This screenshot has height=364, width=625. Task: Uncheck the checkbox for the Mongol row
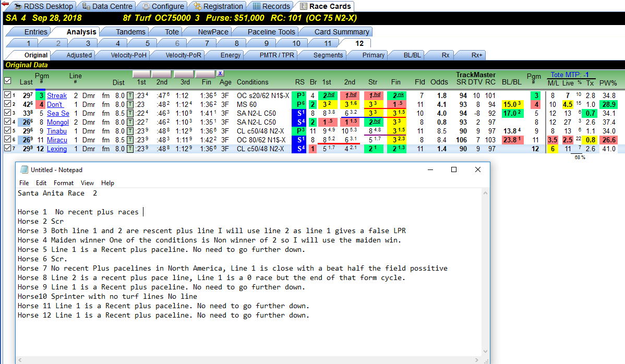tap(7, 122)
